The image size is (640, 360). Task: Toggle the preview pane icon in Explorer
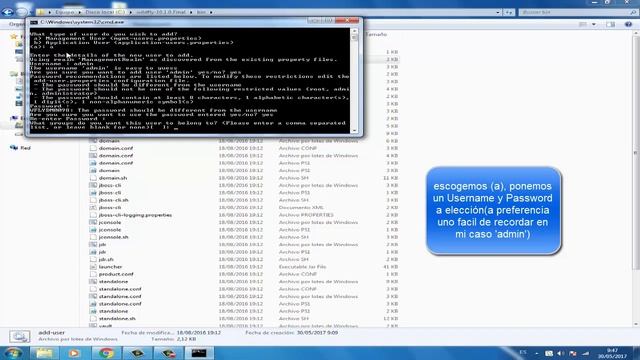611,24
